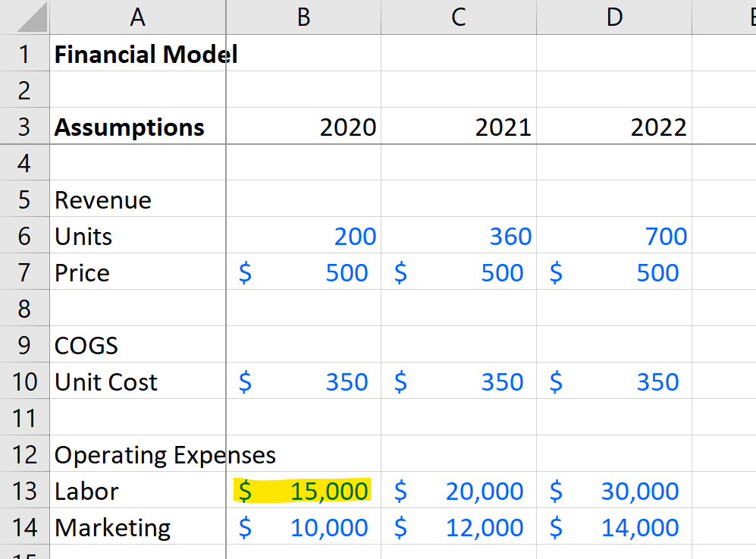Select row 3 header
756x559 pixels.
click(24, 127)
